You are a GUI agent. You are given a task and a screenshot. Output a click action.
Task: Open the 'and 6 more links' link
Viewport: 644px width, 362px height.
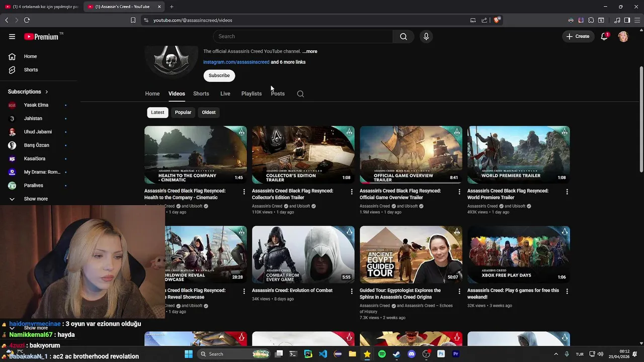point(288,62)
